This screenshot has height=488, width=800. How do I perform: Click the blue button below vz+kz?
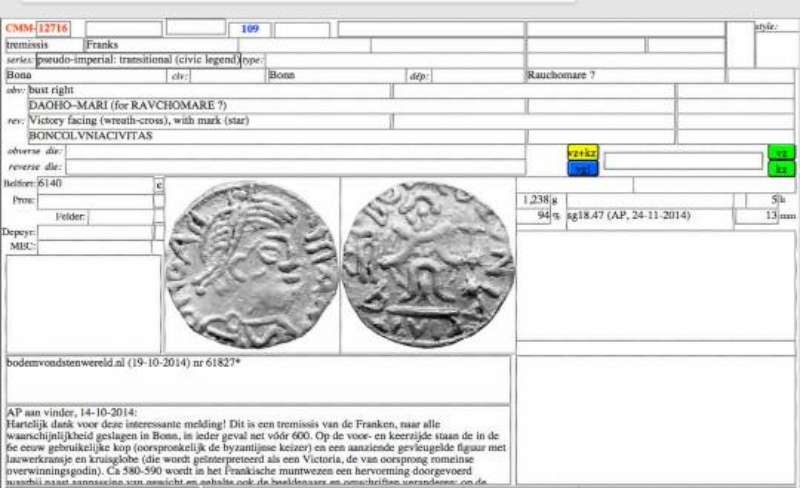click(582, 169)
